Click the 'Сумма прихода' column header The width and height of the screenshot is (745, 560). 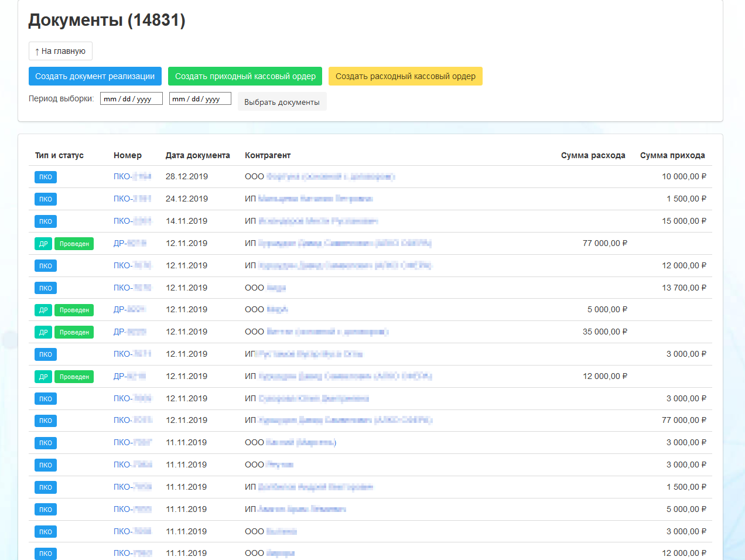(672, 155)
